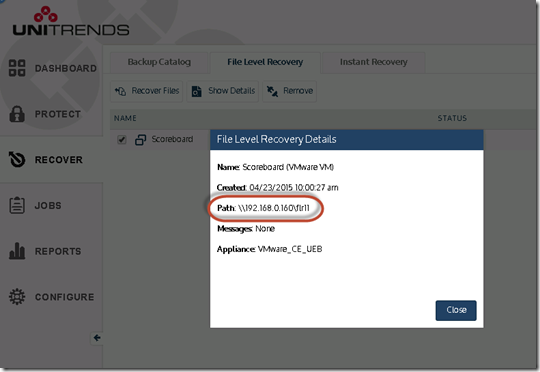Open the Reports bar chart icon
The width and height of the screenshot is (540, 372).
coord(17,251)
